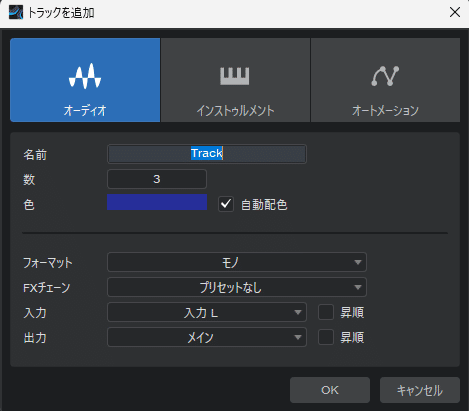The image size is (469, 411).
Task: Click the 数 field showing 3
Action: [x=157, y=179]
